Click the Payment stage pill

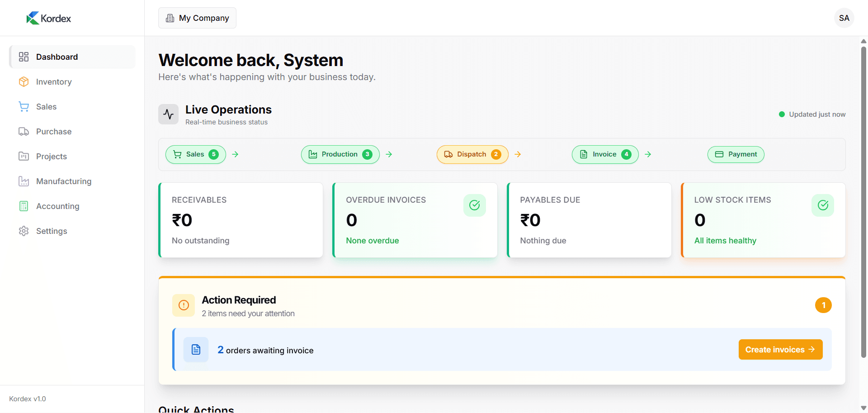tap(736, 154)
